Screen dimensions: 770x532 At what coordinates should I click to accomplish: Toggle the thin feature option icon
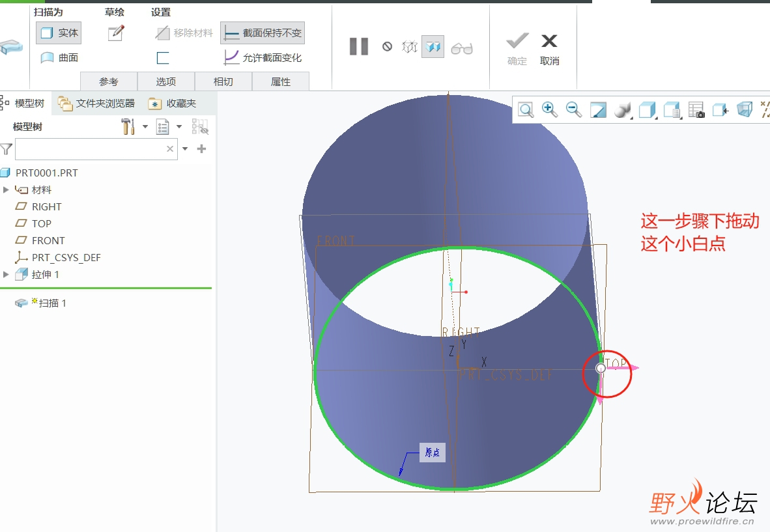(x=163, y=58)
